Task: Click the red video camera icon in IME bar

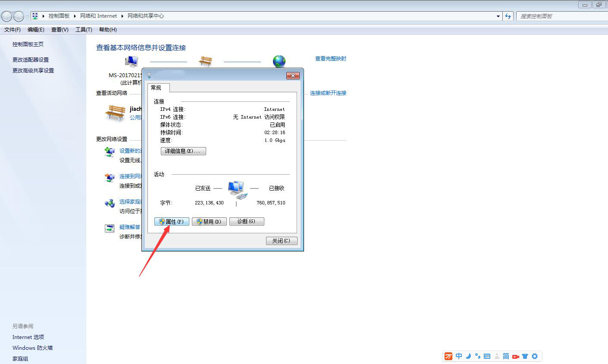Action: coord(515,357)
